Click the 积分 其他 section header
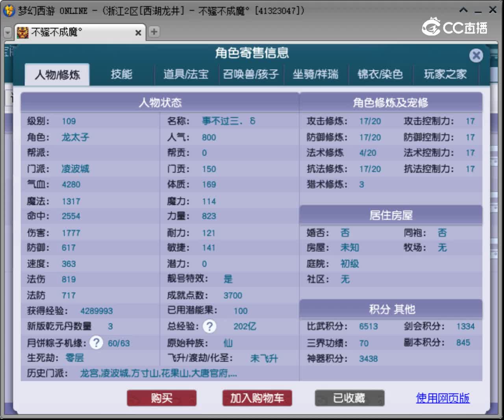 (392, 309)
